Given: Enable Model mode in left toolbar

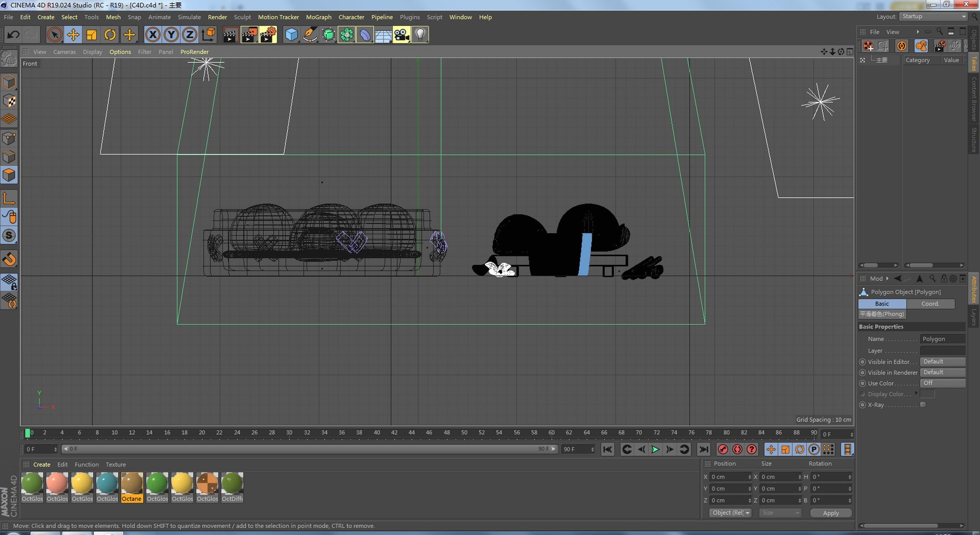Looking at the screenshot, I should coord(9,82).
